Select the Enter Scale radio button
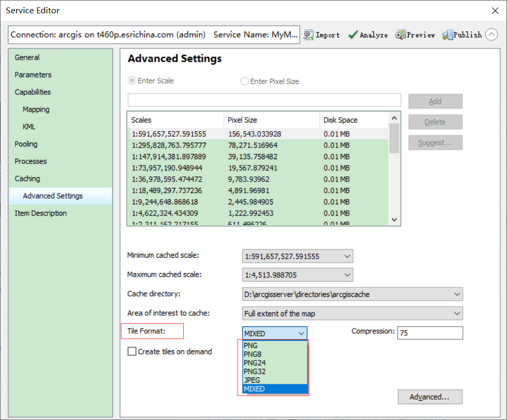The image size is (507, 420). coord(132,80)
